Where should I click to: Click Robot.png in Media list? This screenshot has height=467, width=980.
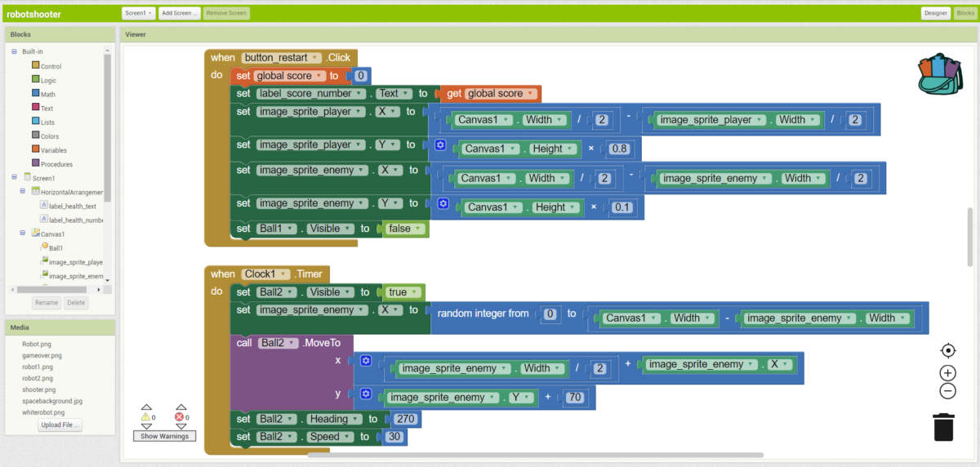click(37, 345)
